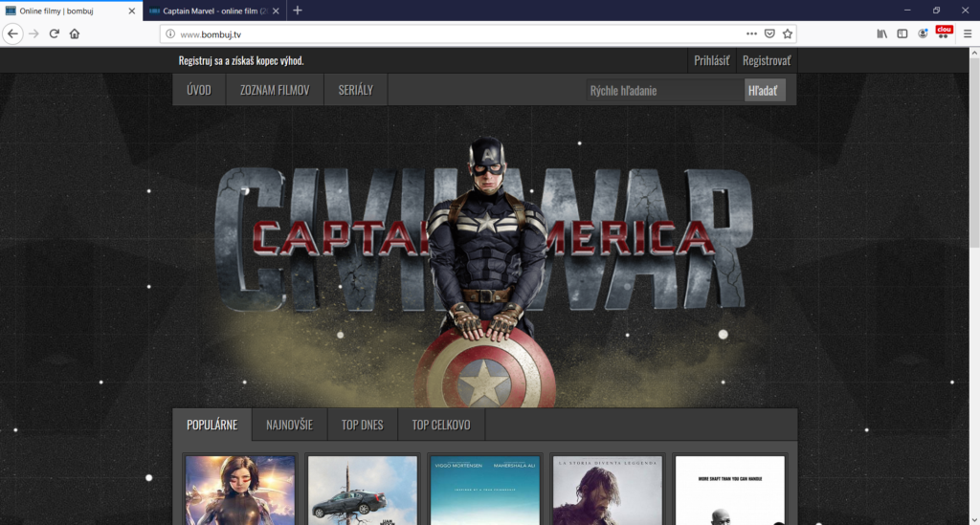Close the Online filmy bombuj tab
Image resolution: width=980 pixels, height=525 pixels.
pos(131,11)
